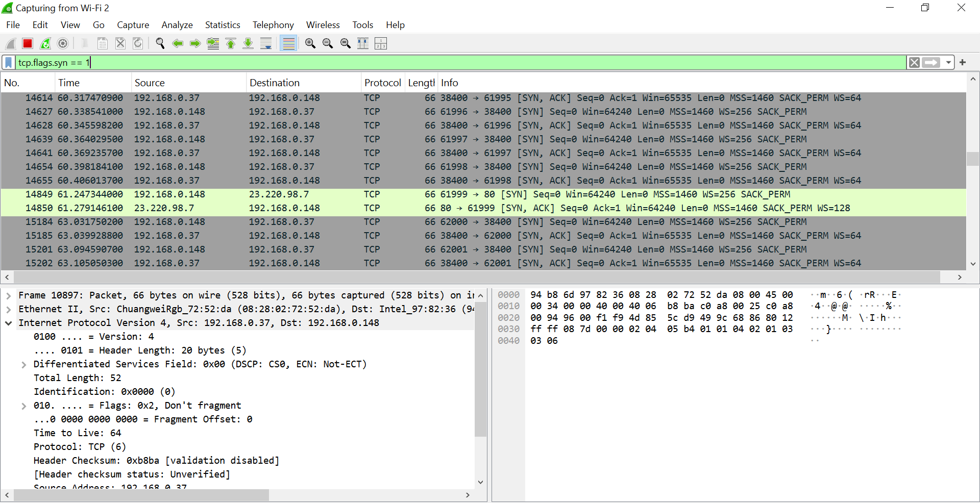Open the Analyze menu
The image size is (980, 503).
pyautogui.click(x=177, y=25)
